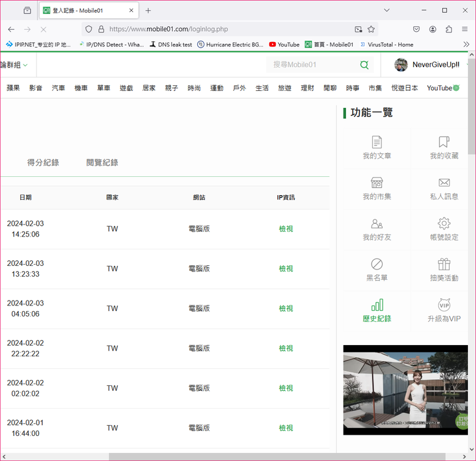Image resolution: width=476 pixels, height=461 pixels.
Task: Open YouTube bookmark in bookmarks bar
Action: click(284, 45)
